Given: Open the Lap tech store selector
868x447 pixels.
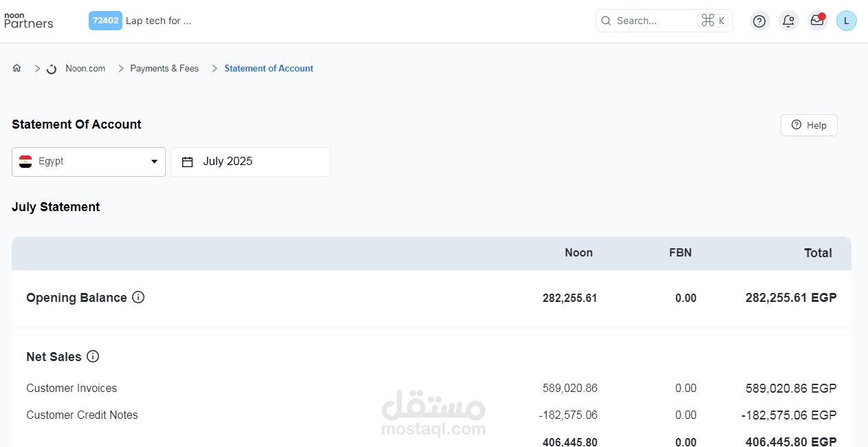Looking at the screenshot, I should pos(158,21).
